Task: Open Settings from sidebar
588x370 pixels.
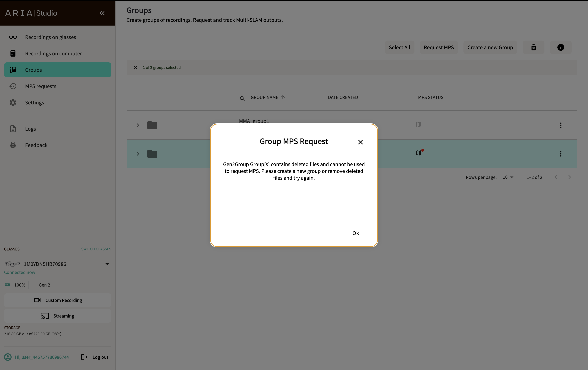Action: [58, 102]
